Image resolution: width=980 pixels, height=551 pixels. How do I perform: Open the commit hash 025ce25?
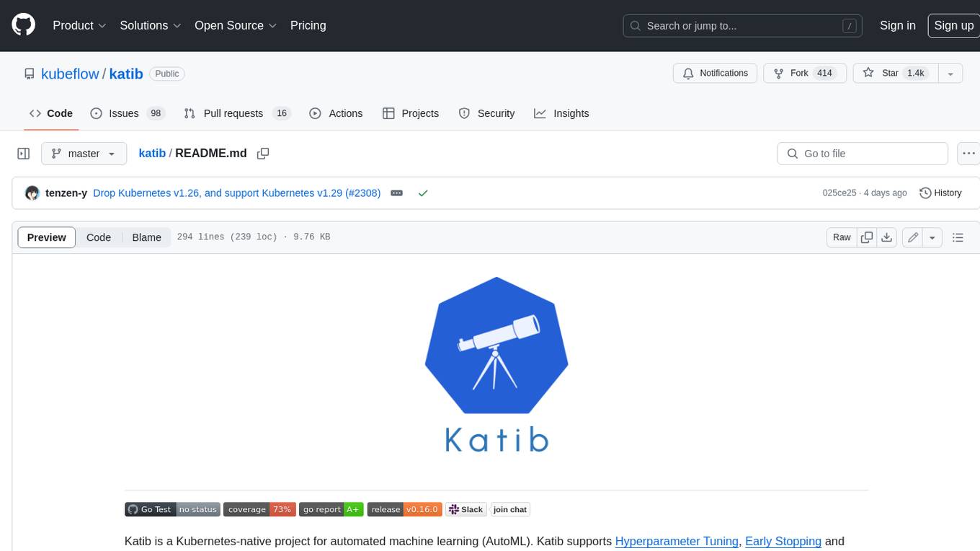tap(839, 193)
